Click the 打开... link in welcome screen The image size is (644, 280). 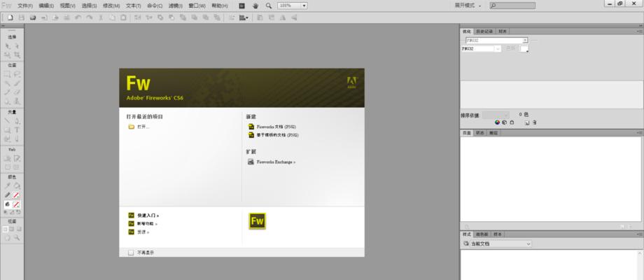[143, 127]
